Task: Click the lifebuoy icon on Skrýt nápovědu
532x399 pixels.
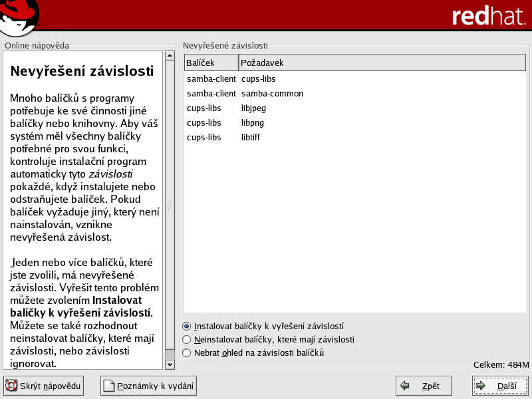Action: click(11, 386)
